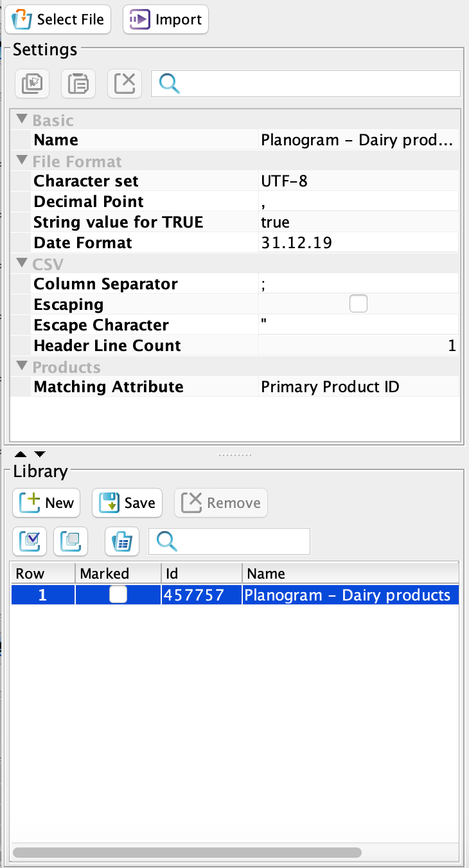Collapse the Products settings group
The height and width of the screenshot is (868, 469).
pos(22,366)
